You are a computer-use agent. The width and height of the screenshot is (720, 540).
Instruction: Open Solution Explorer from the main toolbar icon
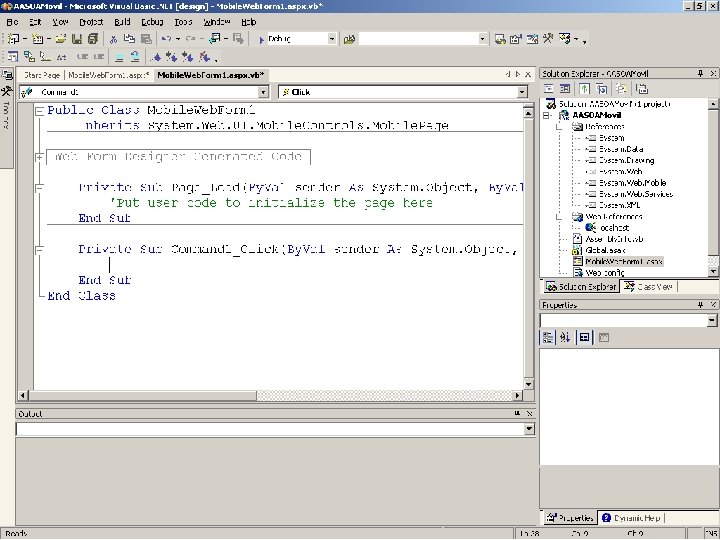coord(500,39)
